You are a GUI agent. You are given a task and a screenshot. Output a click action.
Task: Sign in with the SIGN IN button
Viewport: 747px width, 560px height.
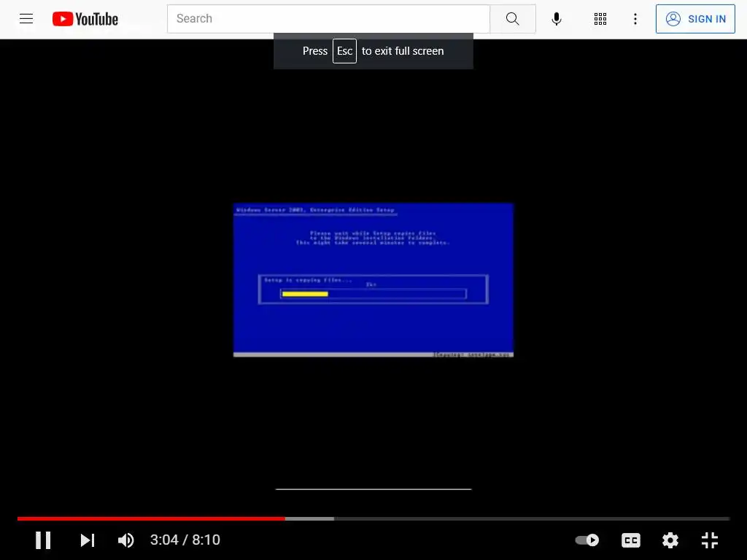695,19
